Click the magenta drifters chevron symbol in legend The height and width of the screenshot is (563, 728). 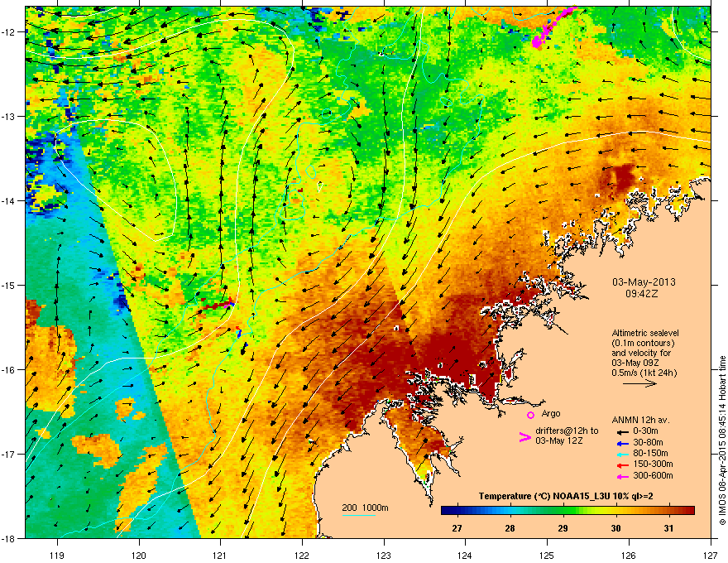coord(524,436)
